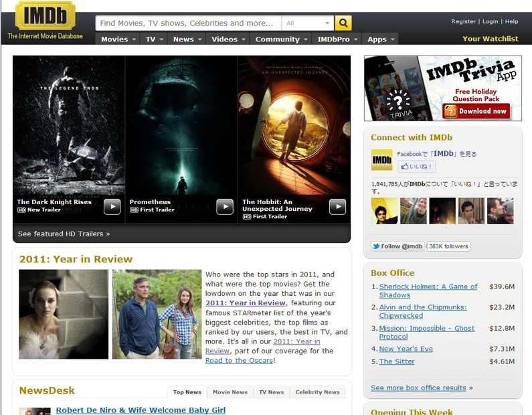Click the yellow search magnifier button
The width and height of the screenshot is (532, 415).
click(x=343, y=23)
